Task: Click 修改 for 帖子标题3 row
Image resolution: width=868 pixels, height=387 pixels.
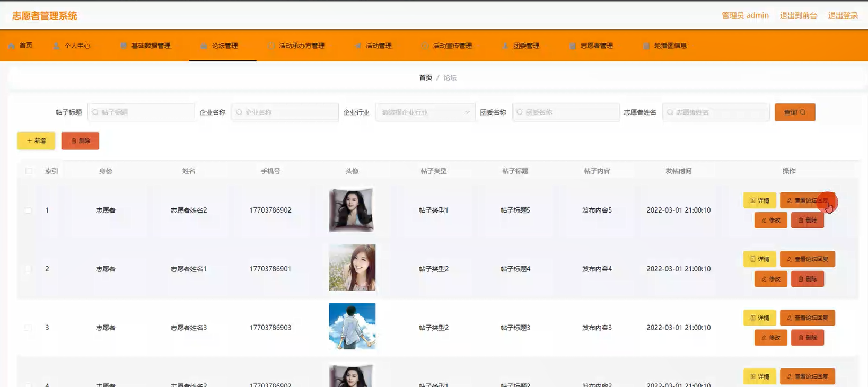Action: point(770,338)
